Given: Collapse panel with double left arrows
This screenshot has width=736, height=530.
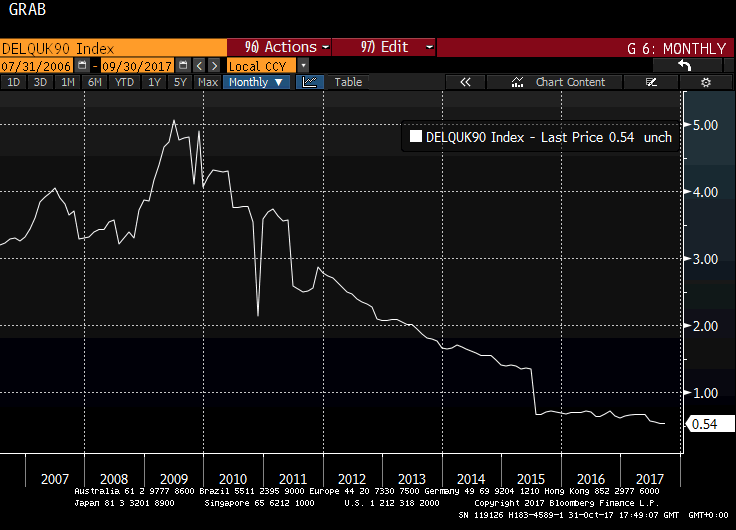Looking at the screenshot, I should [x=465, y=82].
